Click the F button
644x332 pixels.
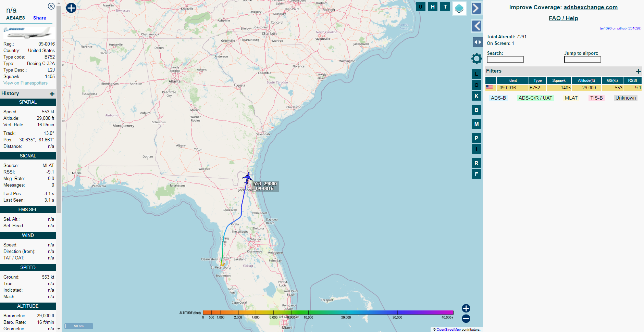point(476,174)
